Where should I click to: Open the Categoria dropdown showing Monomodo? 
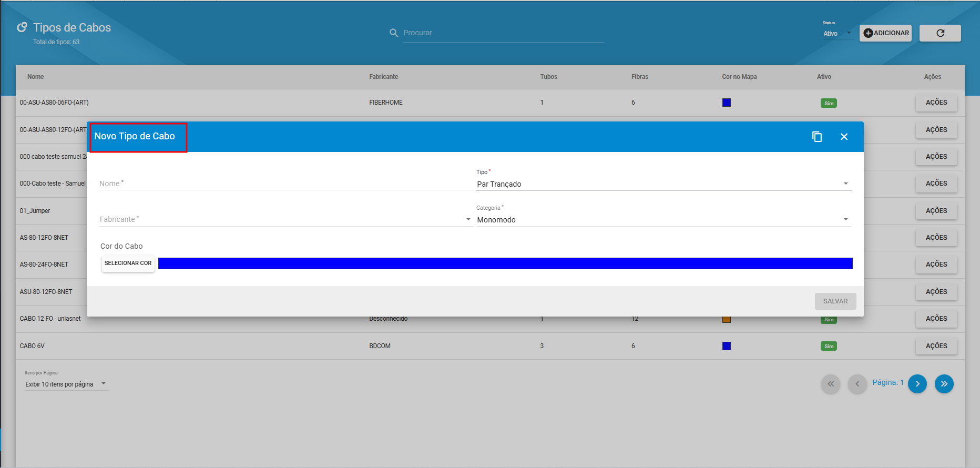click(x=663, y=220)
